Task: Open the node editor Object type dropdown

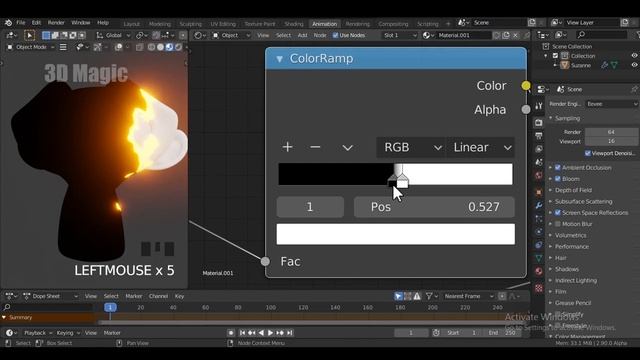Action: tap(231, 36)
